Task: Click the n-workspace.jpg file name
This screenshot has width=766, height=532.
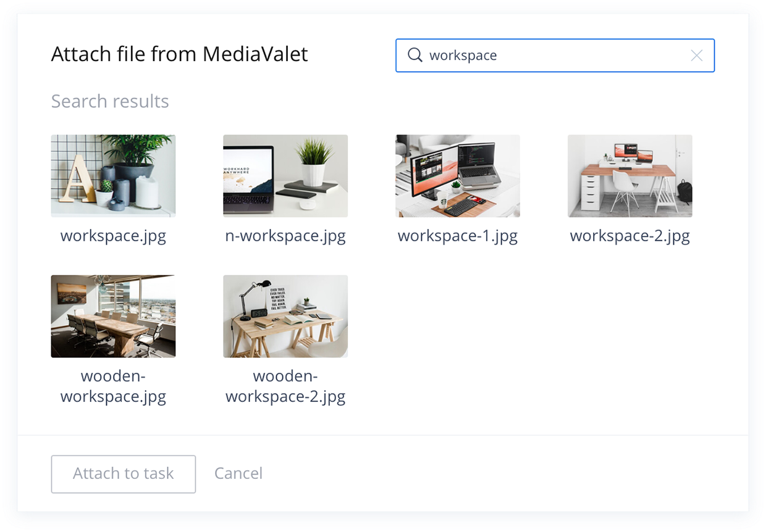Action: pyautogui.click(x=285, y=236)
